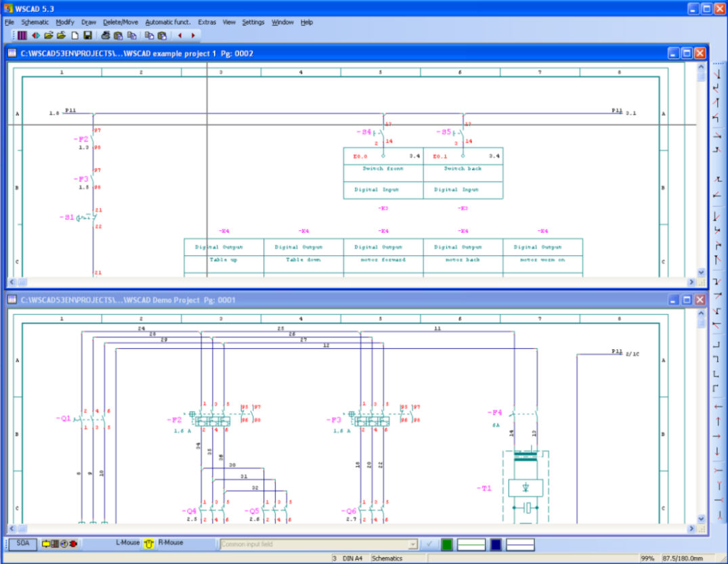Click the L-Mouse label
728x564 pixels.
128,542
